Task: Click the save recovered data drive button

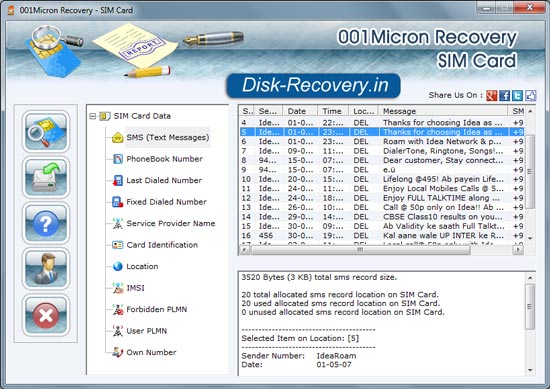Action: [x=46, y=177]
